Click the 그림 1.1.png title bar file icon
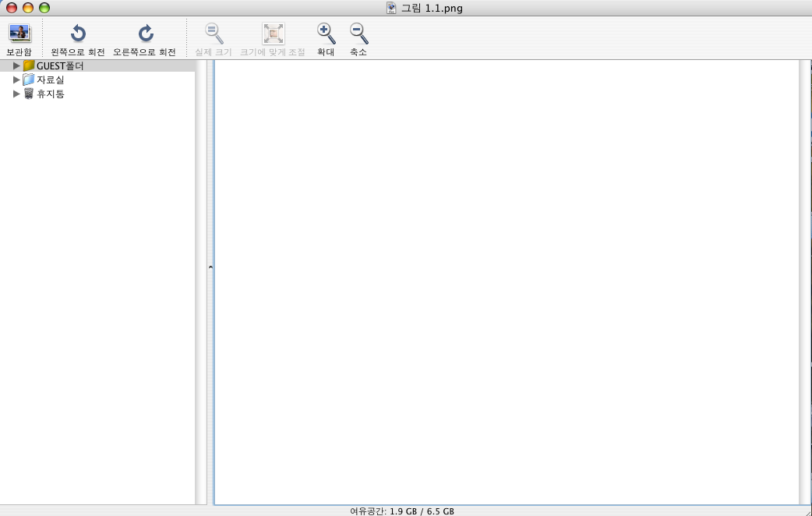Screen dimensions: 812x516 [391, 8]
